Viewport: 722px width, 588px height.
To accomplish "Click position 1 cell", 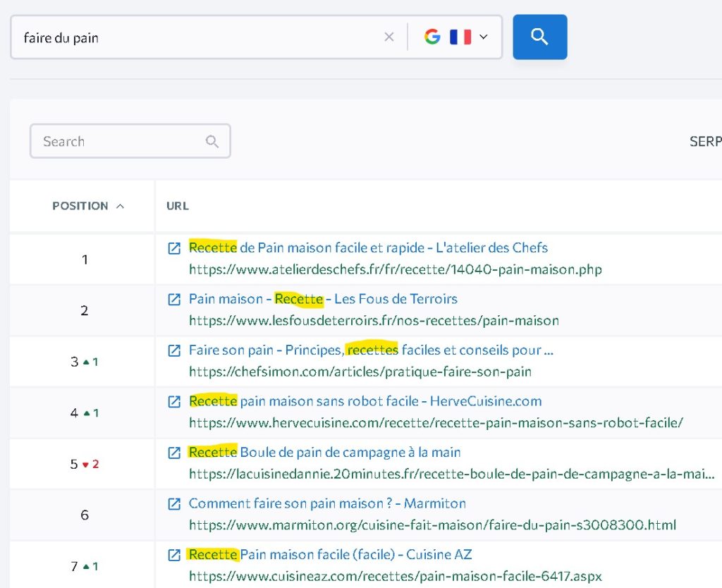I will (x=82, y=259).
